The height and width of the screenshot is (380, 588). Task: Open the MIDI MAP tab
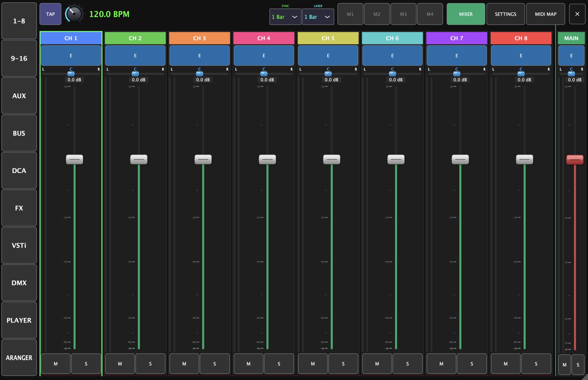tap(546, 14)
